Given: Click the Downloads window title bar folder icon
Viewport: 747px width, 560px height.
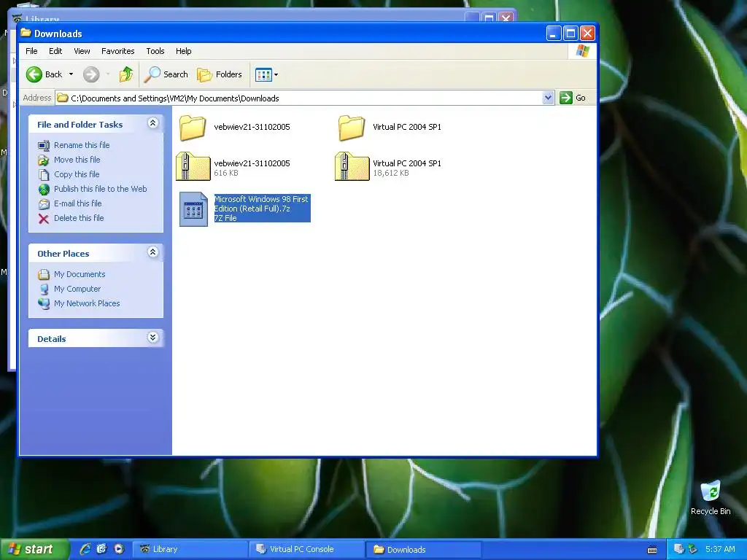Looking at the screenshot, I should tap(26, 33).
